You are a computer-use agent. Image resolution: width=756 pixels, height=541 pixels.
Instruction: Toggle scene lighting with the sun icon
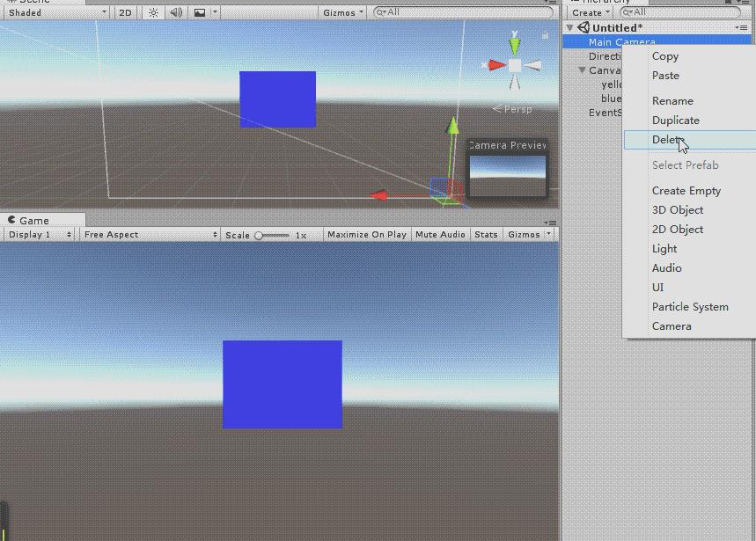(151, 12)
